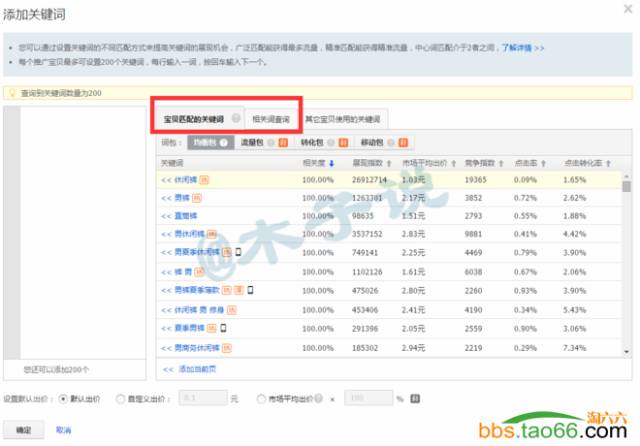Add keyword in row with 1102126 impressions
The height and width of the screenshot is (446, 640).
176,272
